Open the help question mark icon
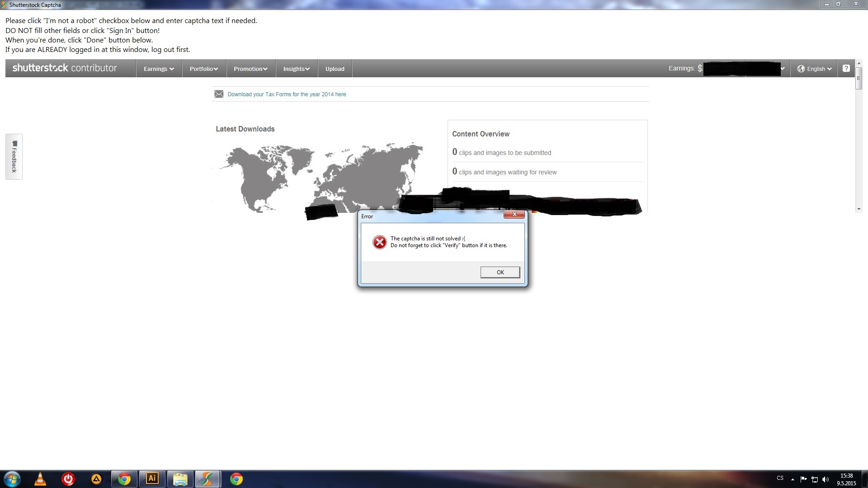This screenshot has width=868, height=488. 846,68
